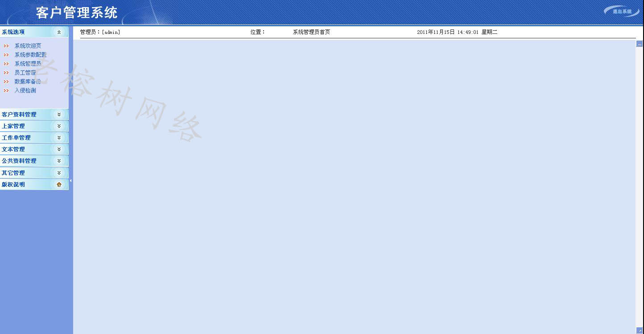
Task: Expand 文本管理 chevron
Action: [x=59, y=149]
